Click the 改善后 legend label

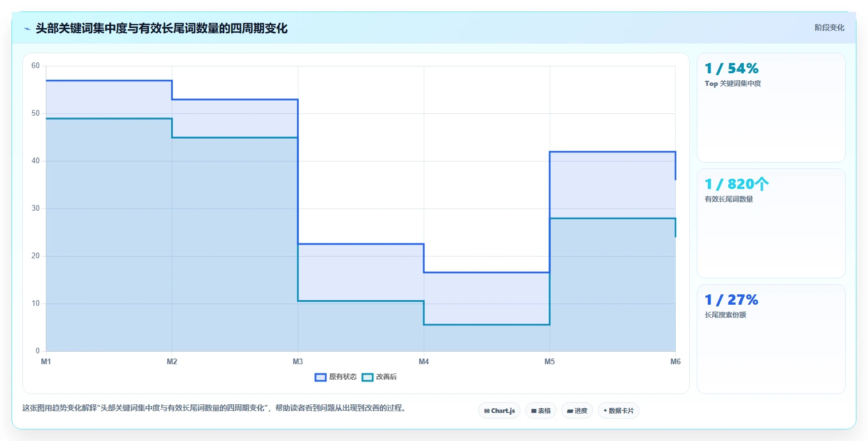[x=386, y=377]
